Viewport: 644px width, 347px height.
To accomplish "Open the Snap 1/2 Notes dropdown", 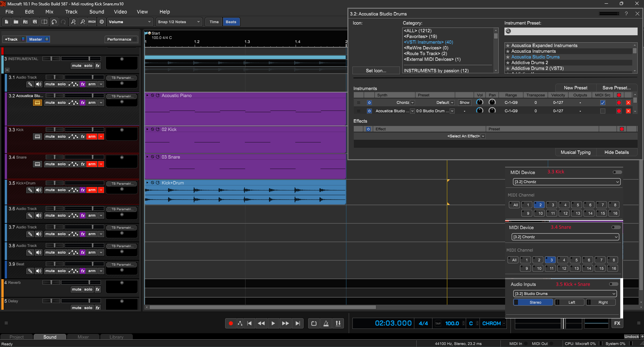I will (180, 22).
